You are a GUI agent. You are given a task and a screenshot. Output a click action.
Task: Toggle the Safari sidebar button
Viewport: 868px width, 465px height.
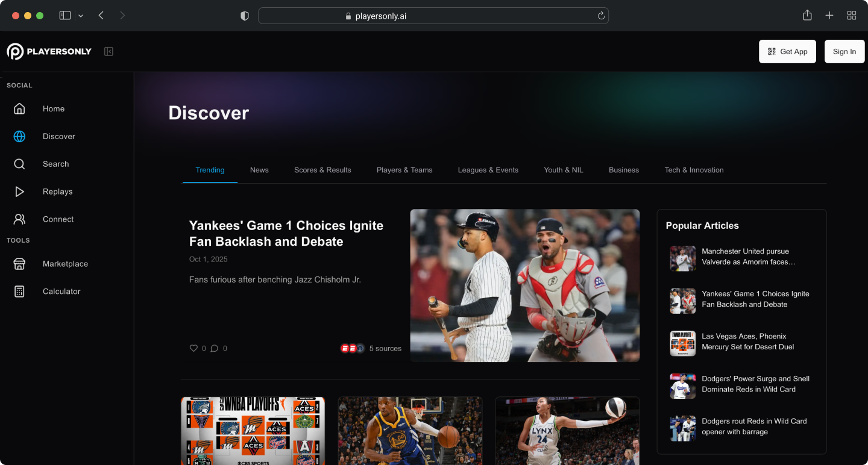[65, 16]
